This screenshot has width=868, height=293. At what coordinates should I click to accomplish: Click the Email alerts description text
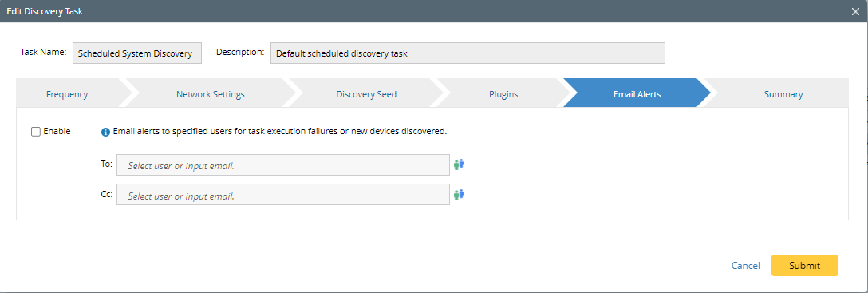click(279, 132)
